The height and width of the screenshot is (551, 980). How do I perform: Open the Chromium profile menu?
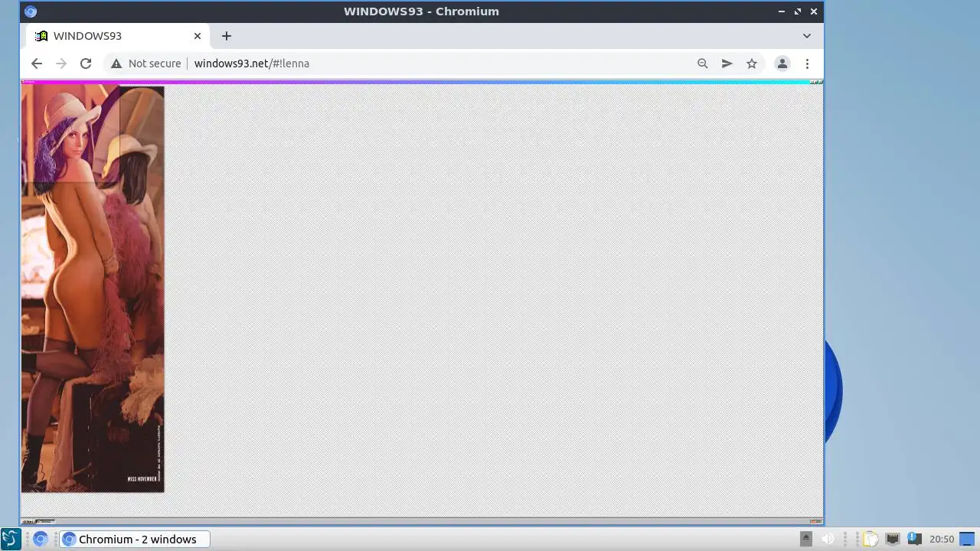tap(782, 64)
